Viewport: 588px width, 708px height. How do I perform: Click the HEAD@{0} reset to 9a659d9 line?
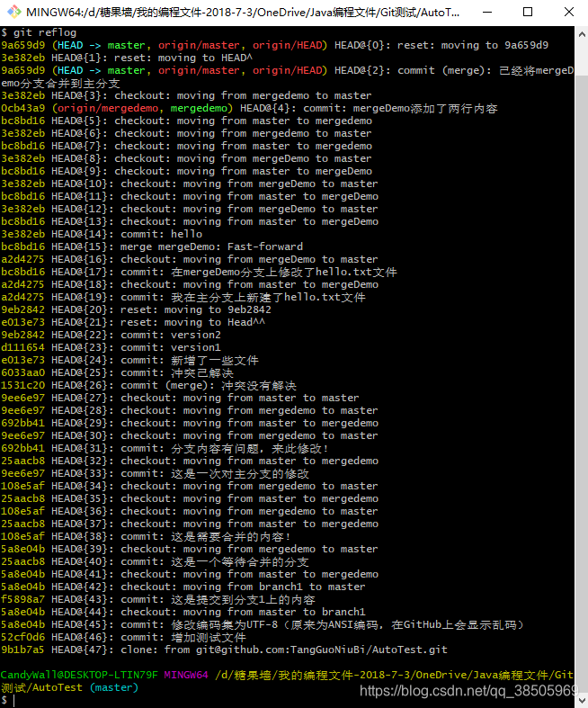pos(274,45)
